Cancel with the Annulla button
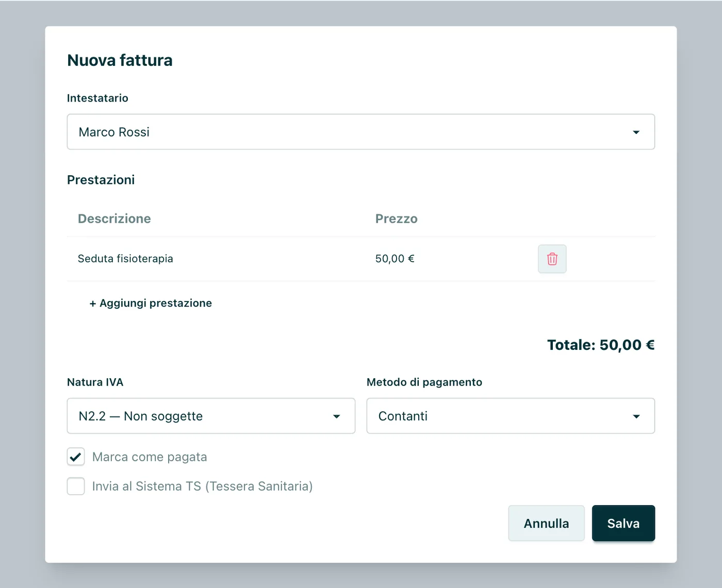This screenshot has width=722, height=588. [x=546, y=523]
